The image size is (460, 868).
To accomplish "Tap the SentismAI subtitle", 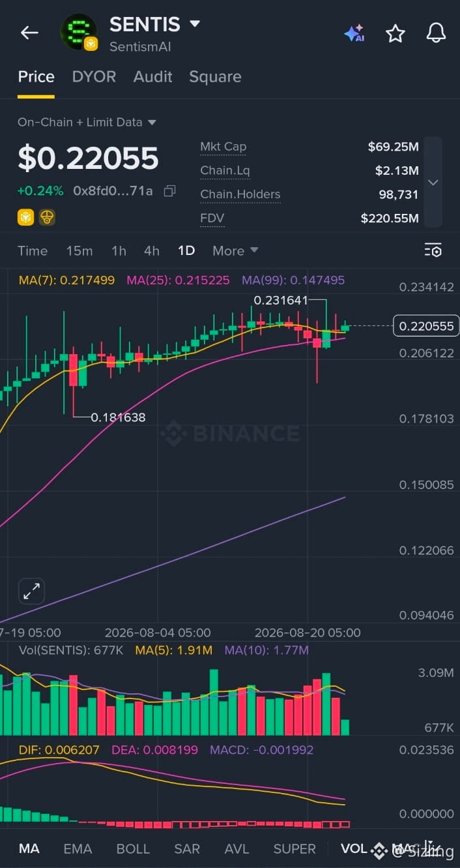I will click(x=140, y=47).
